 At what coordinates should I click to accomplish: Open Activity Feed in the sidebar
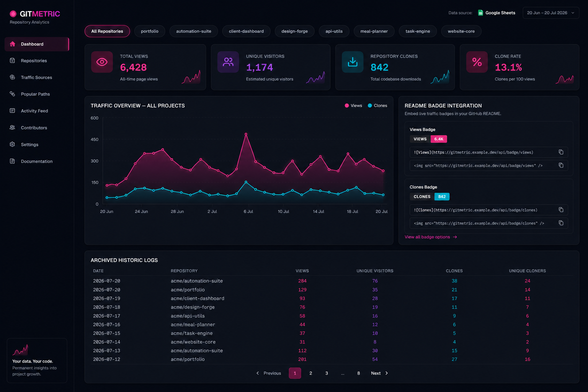[37, 111]
